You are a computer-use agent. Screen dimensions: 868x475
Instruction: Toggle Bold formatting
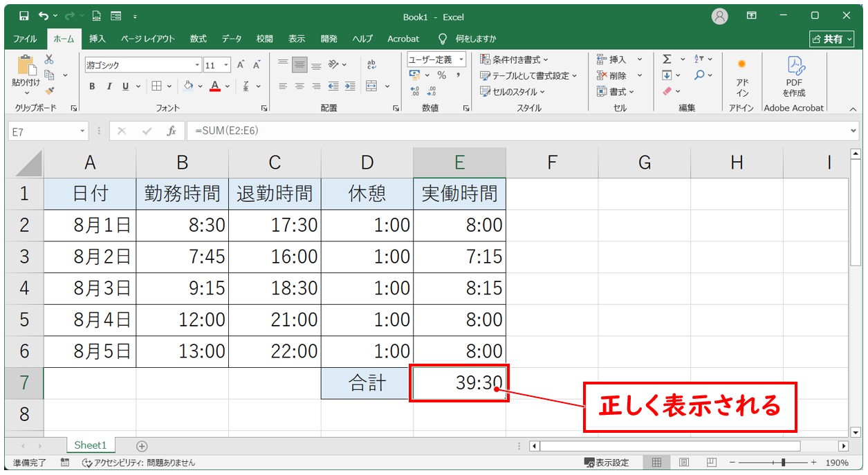tap(92, 86)
